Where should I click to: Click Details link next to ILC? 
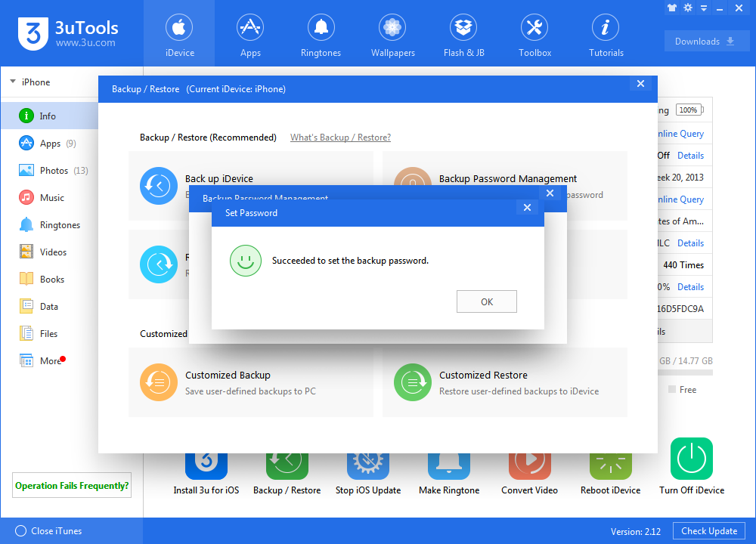point(690,243)
